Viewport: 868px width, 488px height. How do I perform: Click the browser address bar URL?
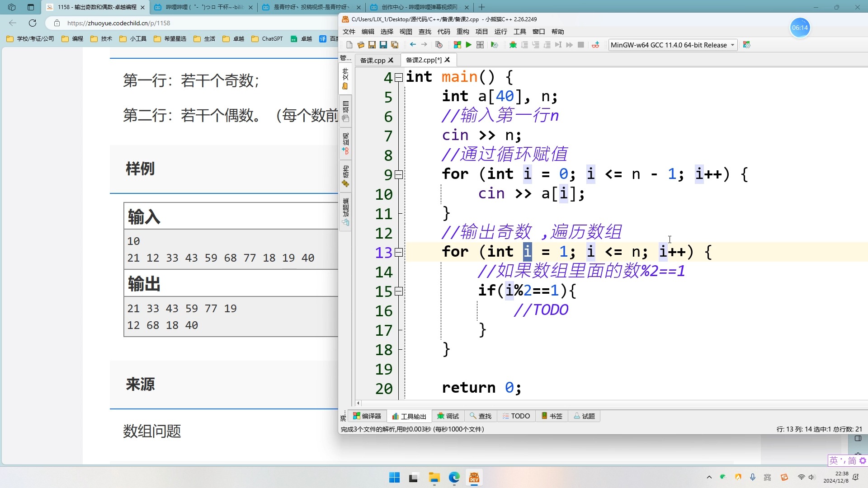tap(118, 23)
